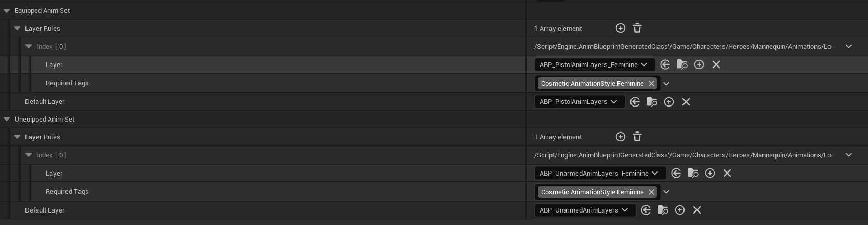
Task: Add element to Equipped Layer Rules array
Action: click(620, 28)
